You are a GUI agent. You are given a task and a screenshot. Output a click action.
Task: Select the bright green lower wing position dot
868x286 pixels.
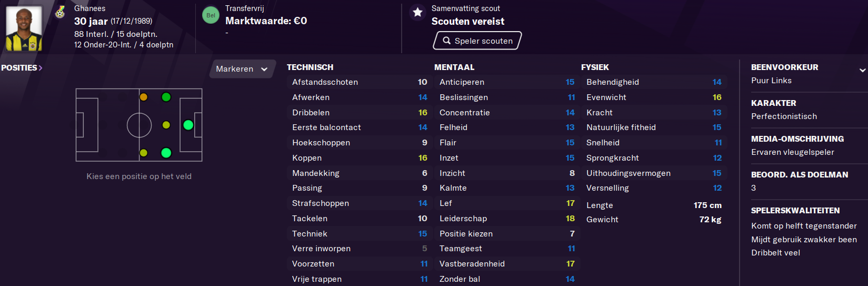tap(166, 153)
